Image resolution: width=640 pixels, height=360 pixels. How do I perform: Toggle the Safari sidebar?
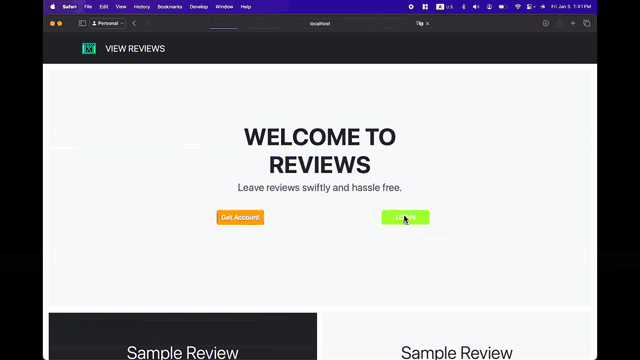click(x=82, y=23)
